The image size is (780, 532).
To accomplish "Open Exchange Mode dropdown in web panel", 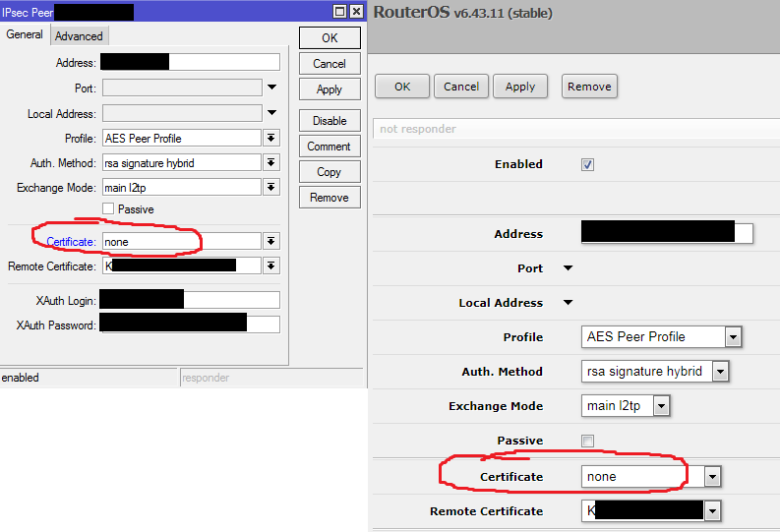I will (661, 406).
